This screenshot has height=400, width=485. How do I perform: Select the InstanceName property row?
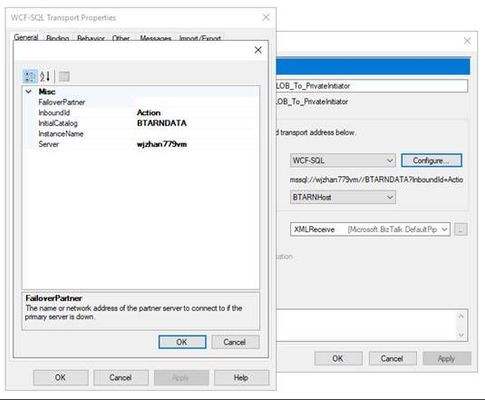[141, 134]
